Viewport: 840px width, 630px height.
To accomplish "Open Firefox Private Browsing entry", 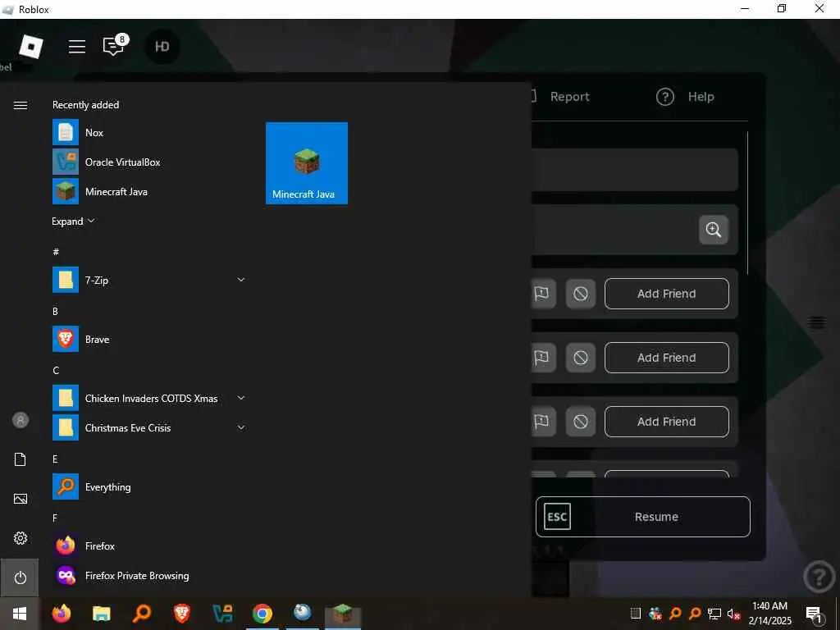I will coord(150,575).
